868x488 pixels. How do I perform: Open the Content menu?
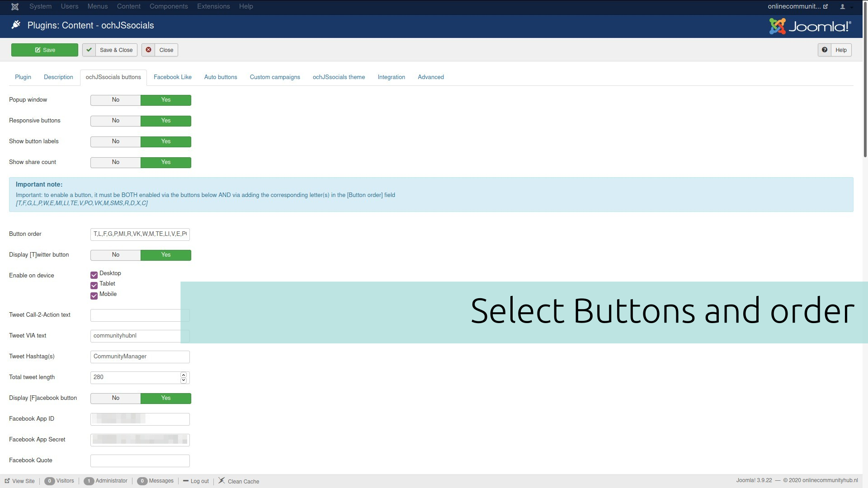[x=129, y=6]
